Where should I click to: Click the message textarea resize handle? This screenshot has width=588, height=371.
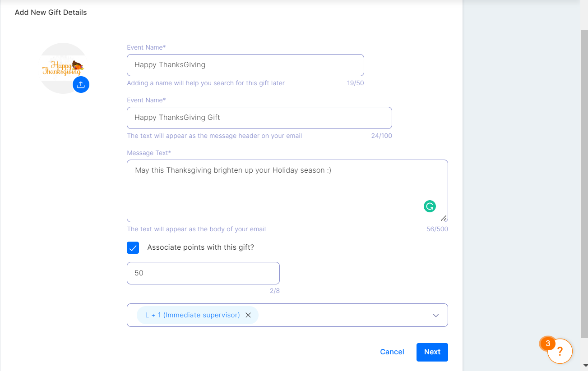pos(444,218)
